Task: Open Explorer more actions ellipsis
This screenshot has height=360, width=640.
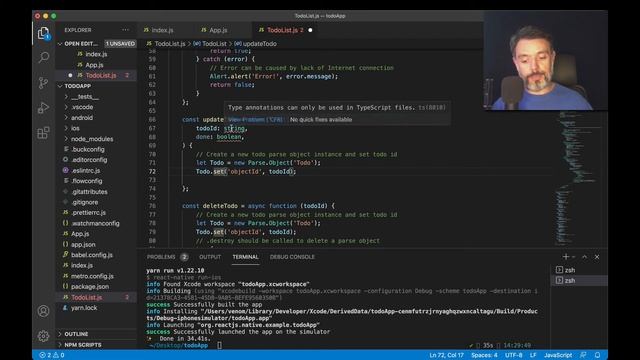Action: pyautogui.click(x=125, y=30)
